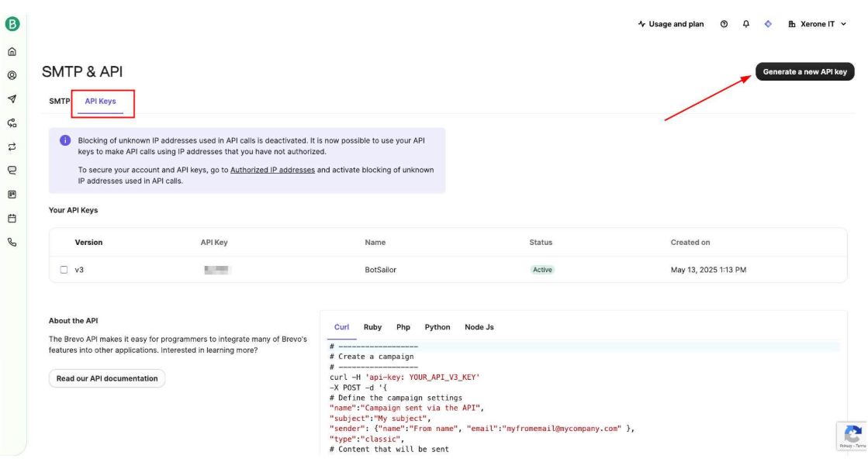Viewport: 868px width, 469px height.
Task: Click the api-key header code line
Action: (405, 378)
